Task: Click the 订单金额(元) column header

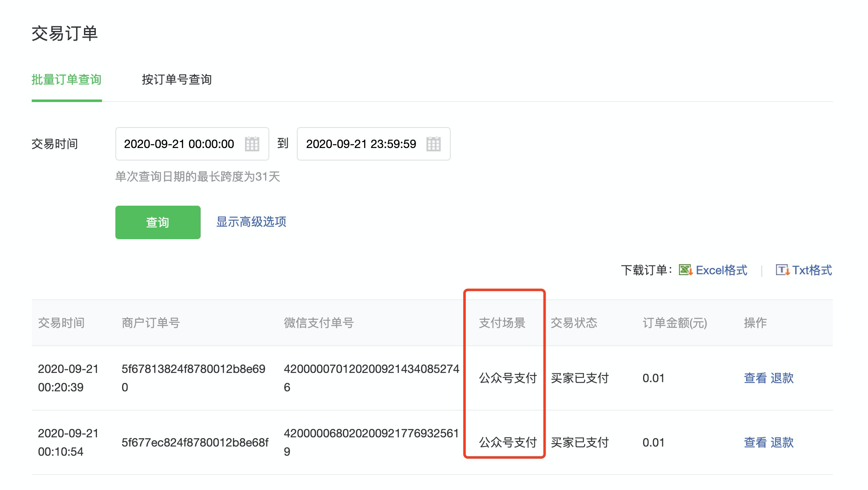Action: click(x=674, y=323)
